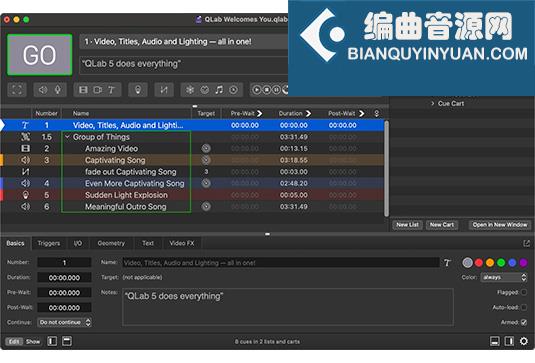The image size is (535, 363).
Task: Add a Text cue from the toolbar
Action: [x=112, y=90]
